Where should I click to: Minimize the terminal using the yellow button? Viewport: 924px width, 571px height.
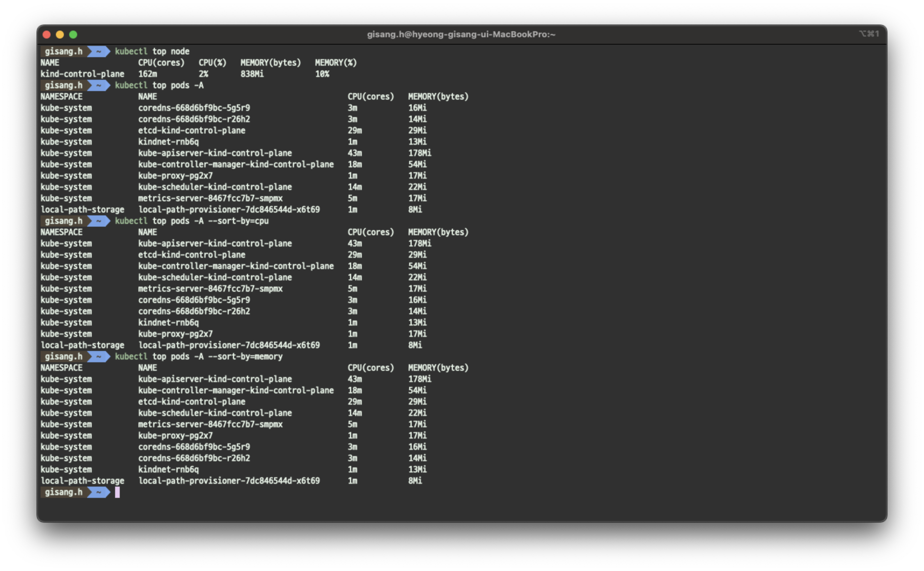[x=60, y=35]
